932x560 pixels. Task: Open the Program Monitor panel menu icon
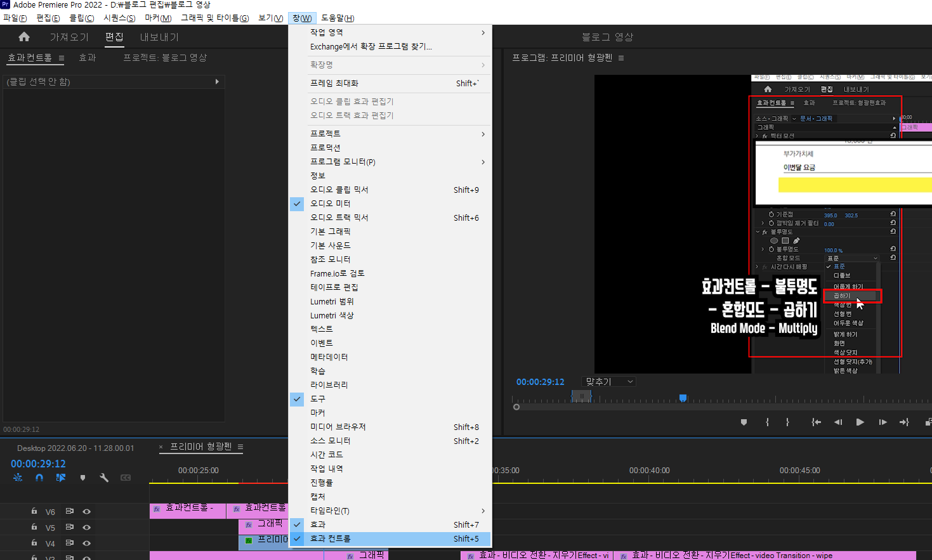pyautogui.click(x=621, y=58)
